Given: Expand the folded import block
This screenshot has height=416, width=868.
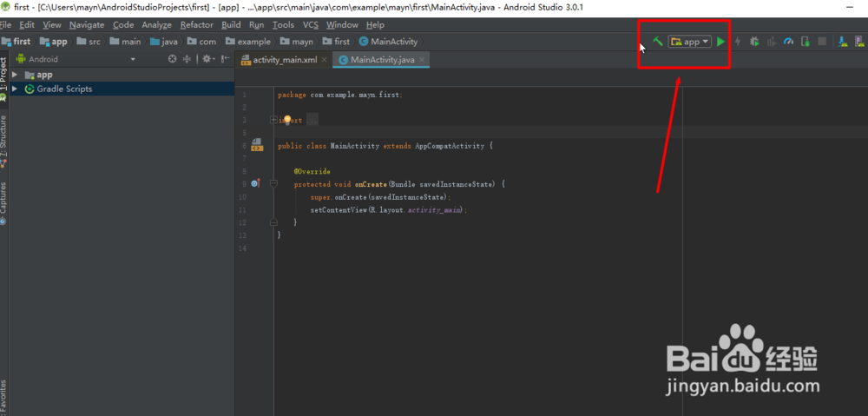Looking at the screenshot, I should coord(273,120).
